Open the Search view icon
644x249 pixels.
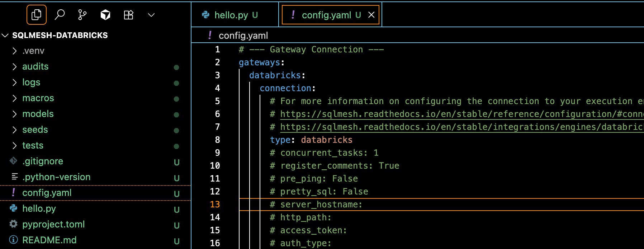point(60,15)
